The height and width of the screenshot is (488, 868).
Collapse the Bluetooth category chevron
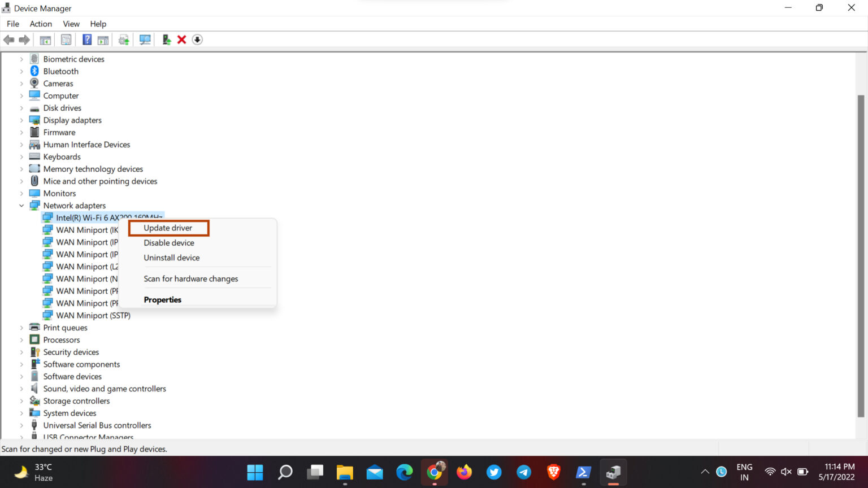(x=21, y=71)
